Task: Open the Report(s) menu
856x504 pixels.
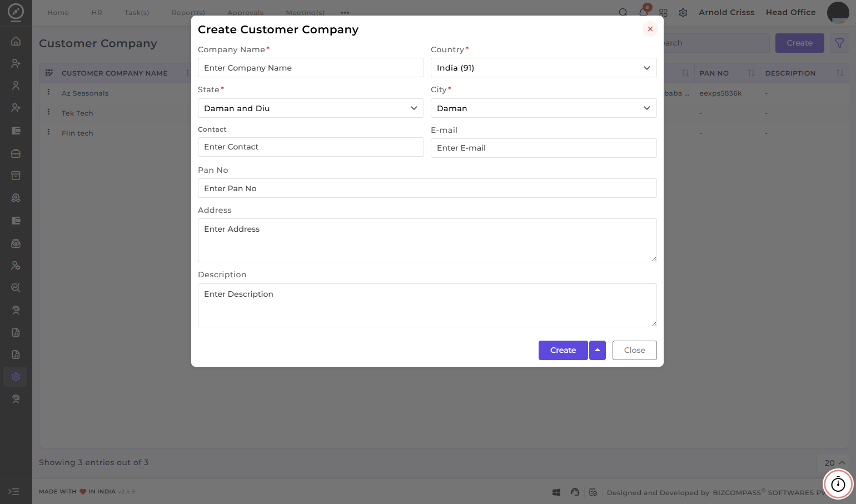Action: pos(188,13)
